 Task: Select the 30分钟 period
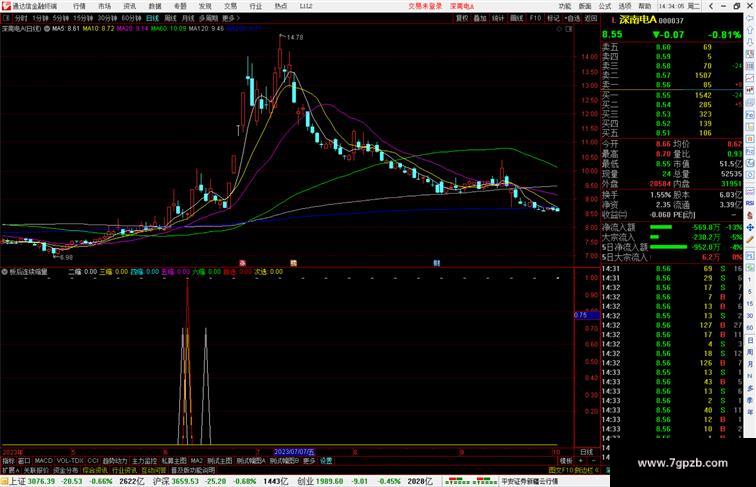(x=107, y=18)
